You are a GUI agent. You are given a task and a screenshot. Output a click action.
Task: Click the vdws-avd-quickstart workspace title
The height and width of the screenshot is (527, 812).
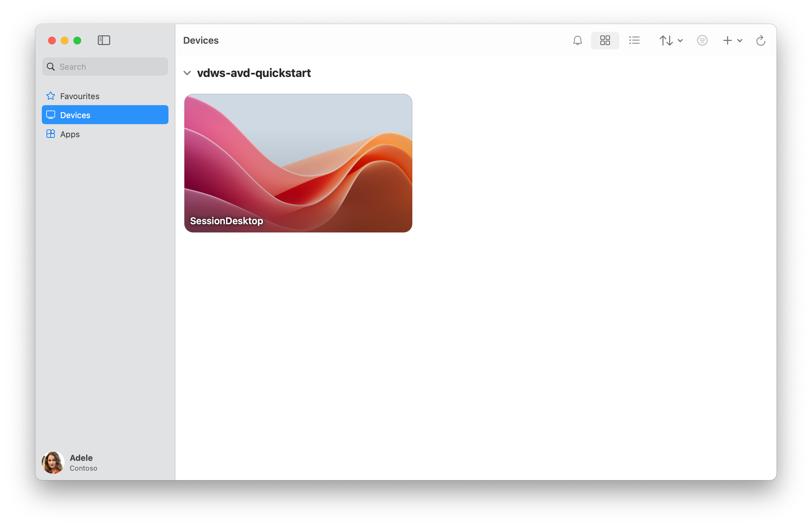click(x=254, y=73)
